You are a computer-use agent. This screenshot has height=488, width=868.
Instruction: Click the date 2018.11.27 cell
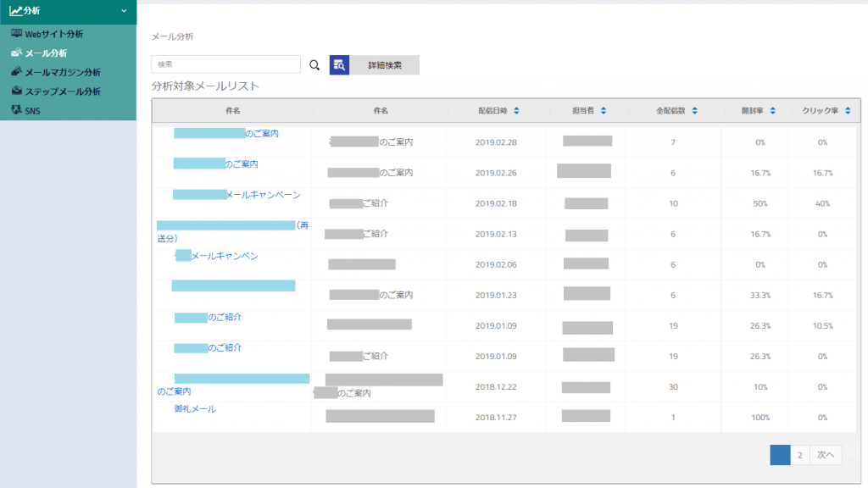coord(496,417)
